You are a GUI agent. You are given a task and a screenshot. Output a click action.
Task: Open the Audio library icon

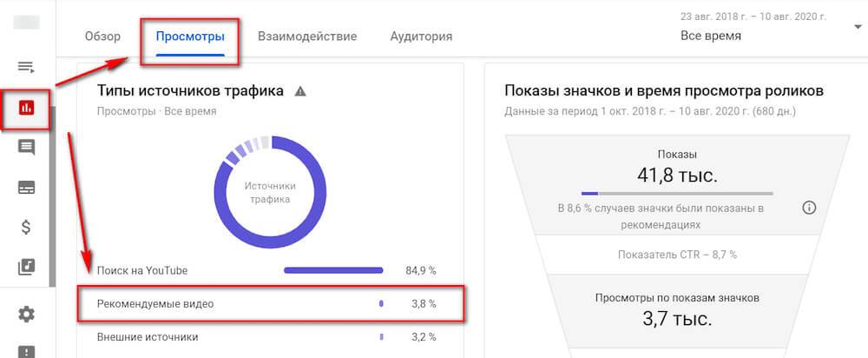pos(27,267)
